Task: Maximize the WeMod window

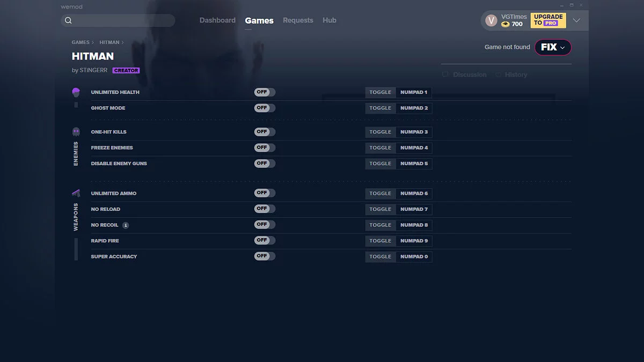Action: pos(572,5)
